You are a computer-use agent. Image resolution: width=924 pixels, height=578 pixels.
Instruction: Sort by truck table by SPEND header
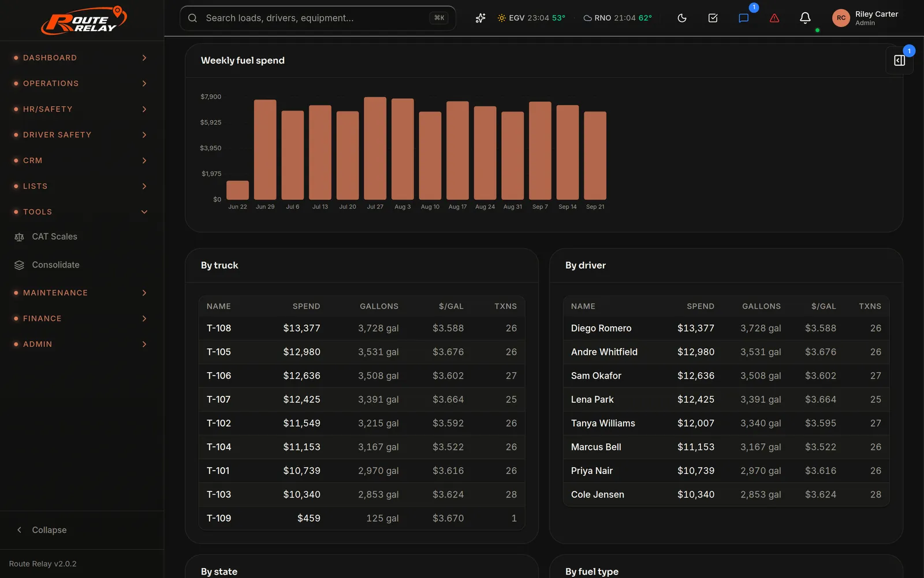[x=306, y=306]
